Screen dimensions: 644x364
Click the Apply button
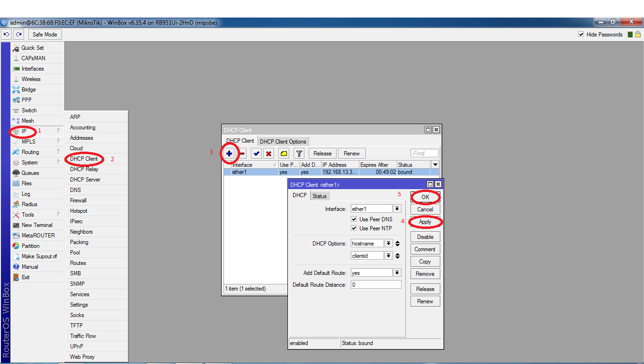click(425, 222)
